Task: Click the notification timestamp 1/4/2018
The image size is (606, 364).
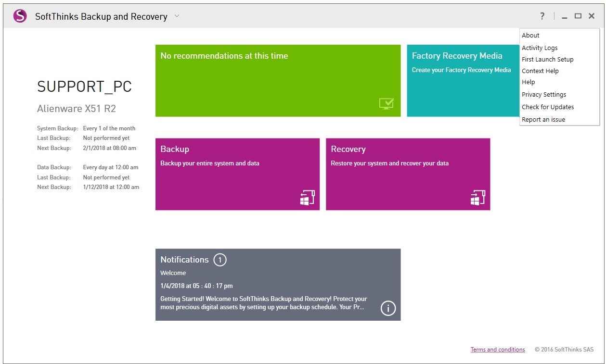Action: click(x=196, y=286)
